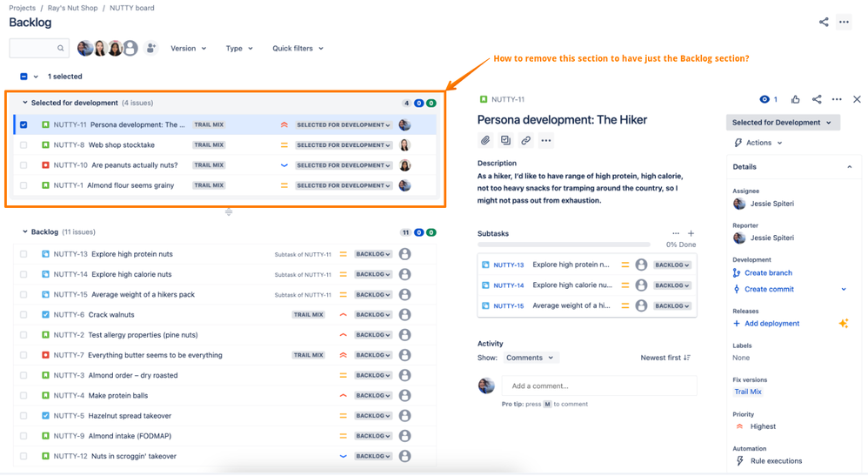
Task: Click the Newest first sort button
Action: pyautogui.click(x=665, y=358)
